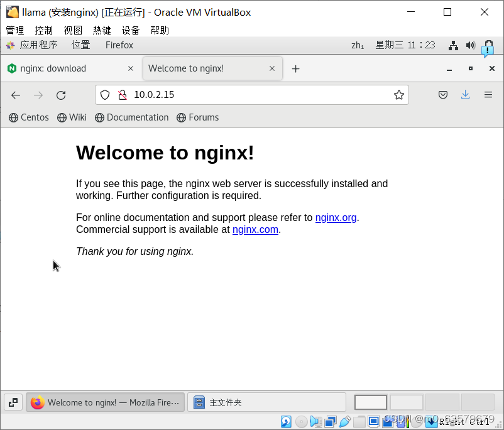Click the page reload icon in Firefox
This screenshot has width=504, height=430.
61,95
